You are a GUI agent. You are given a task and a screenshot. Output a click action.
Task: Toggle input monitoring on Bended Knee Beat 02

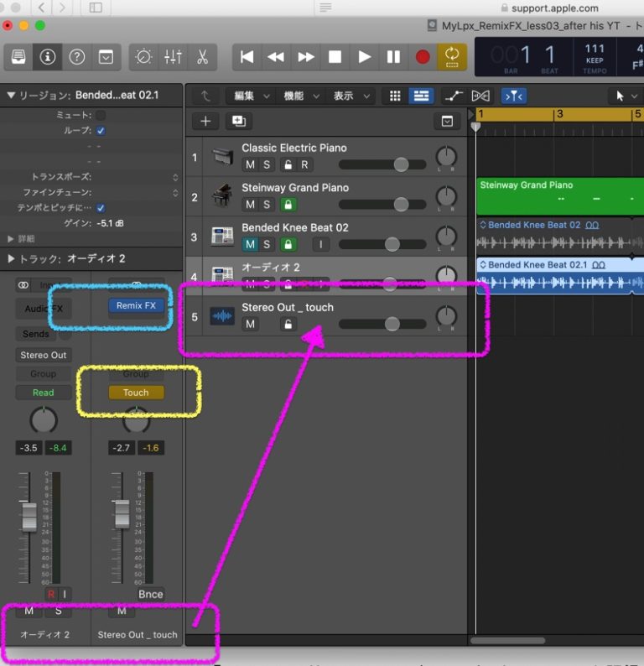[321, 244]
